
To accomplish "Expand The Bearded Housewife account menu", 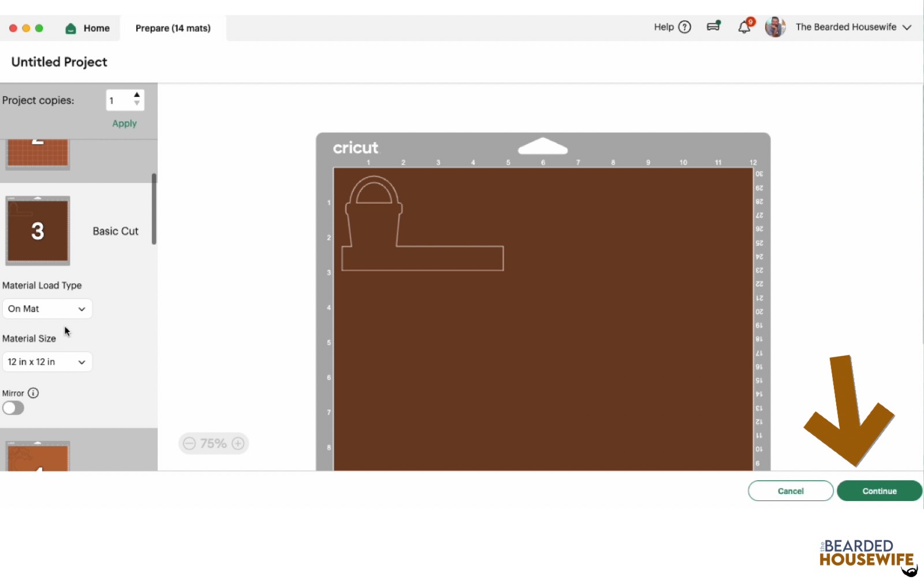I will point(907,27).
